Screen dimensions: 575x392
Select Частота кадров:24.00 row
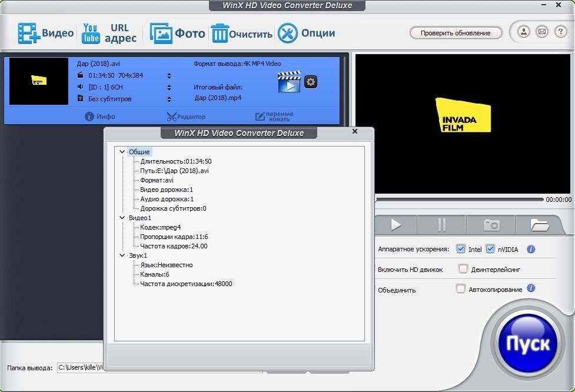point(174,246)
